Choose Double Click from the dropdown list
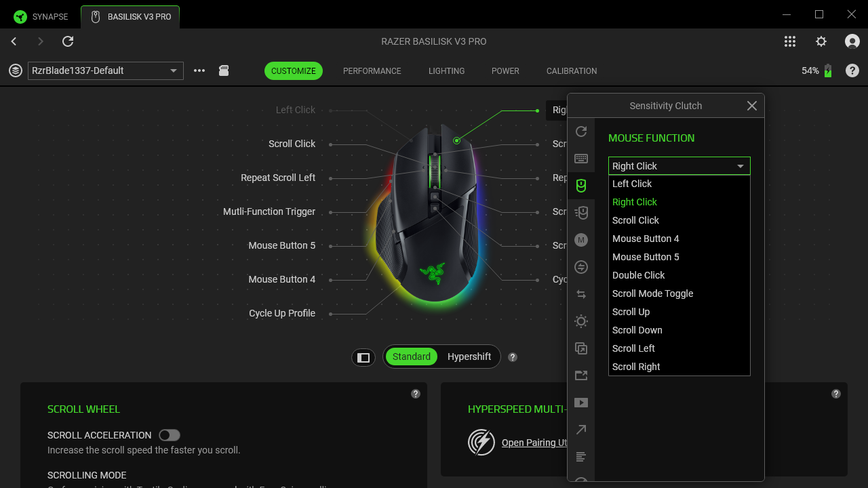Viewport: 868px width, 488px height. click(x=638, y=275)
